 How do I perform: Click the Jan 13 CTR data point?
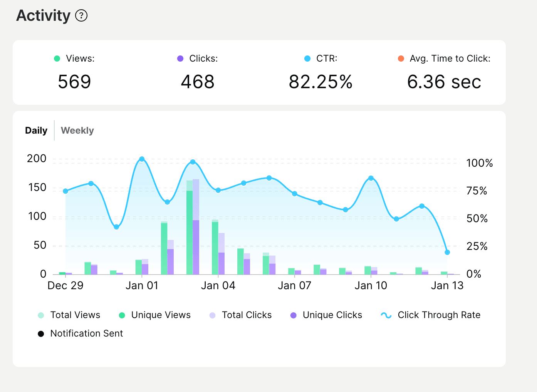point(447,252)
